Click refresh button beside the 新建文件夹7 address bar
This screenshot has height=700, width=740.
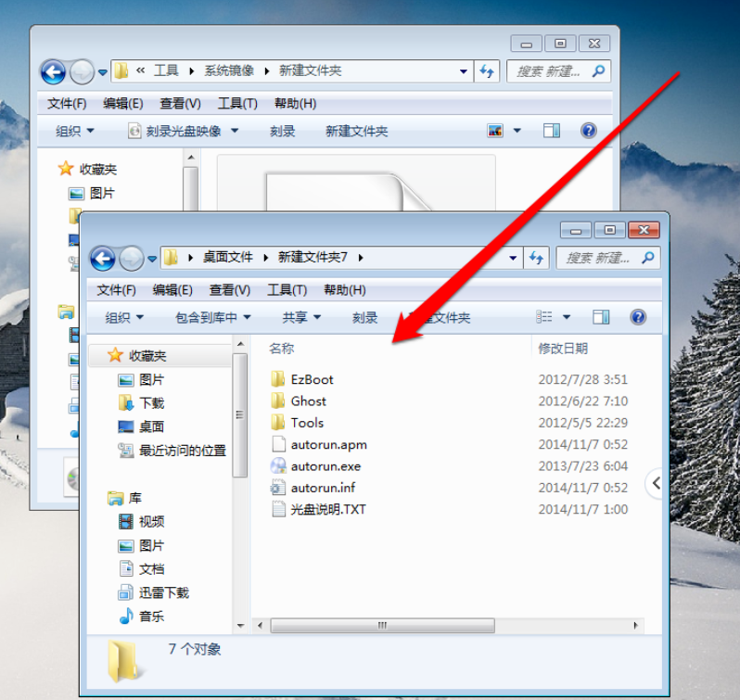[x=537, y=258]
